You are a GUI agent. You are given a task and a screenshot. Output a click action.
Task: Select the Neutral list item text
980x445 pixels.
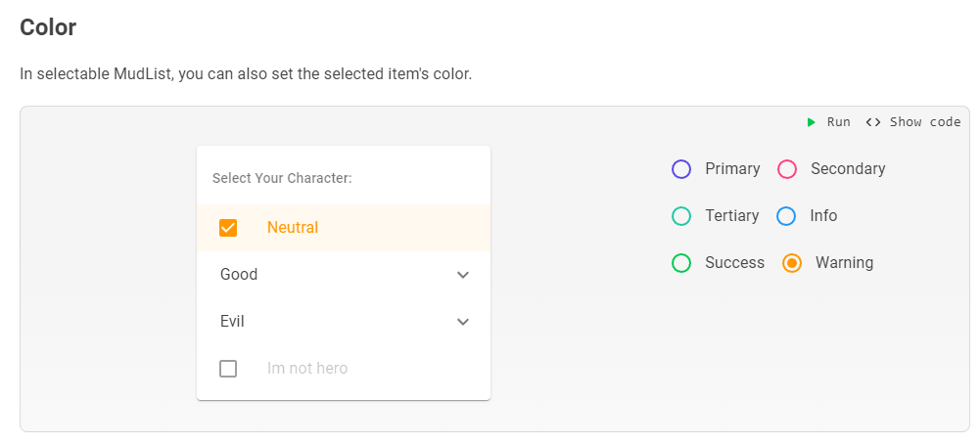[293, 228]
